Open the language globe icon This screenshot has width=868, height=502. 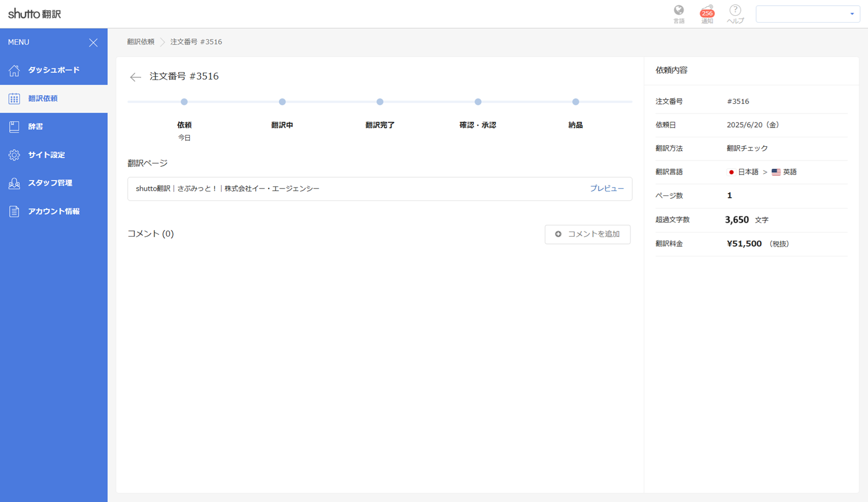coord(679,10)
